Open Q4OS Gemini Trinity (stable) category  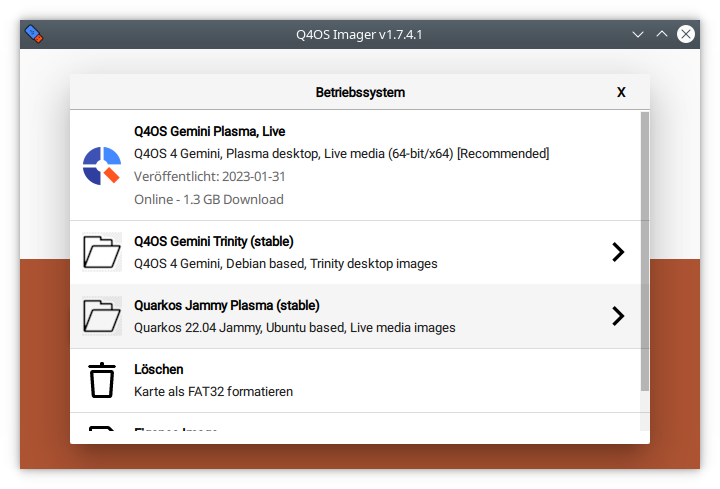click(x=355, y=253)
